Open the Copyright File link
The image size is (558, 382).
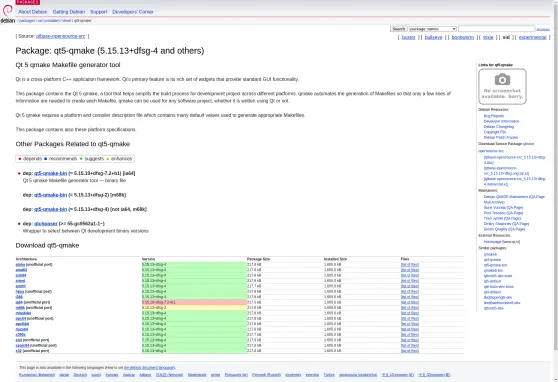click(495, 132)
